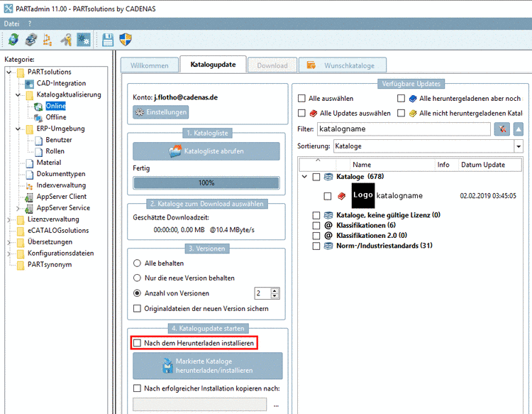Click the ... browse button for copy path
The height and width of the screenshot is (414, 532).
[x=276, y=405]
